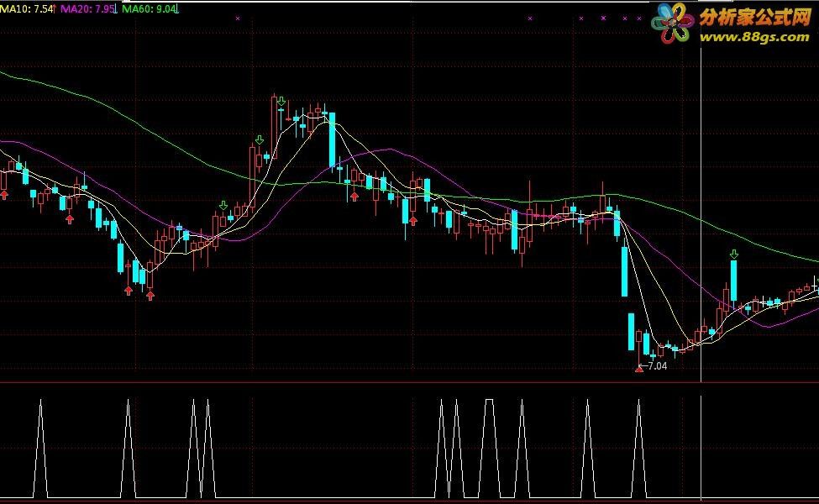This screenshot has height=504, width=819.
Task: Click the flat-topped spike in the lower indicator panel
Action: pyautogui.click(x=489, y=448)
